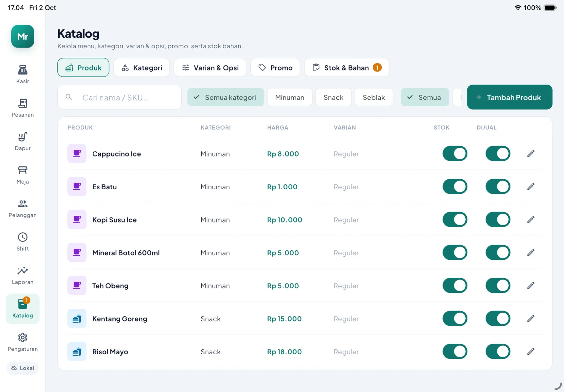This screenshot has height=392, width=564.
Task: Click the Cappucino Ice product thumbnail
Action: click(77, 154)
